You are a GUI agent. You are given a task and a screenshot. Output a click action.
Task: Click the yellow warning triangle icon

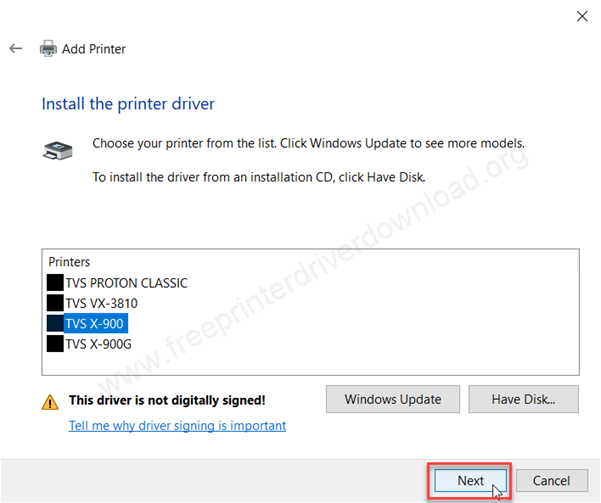pos(50,400)
